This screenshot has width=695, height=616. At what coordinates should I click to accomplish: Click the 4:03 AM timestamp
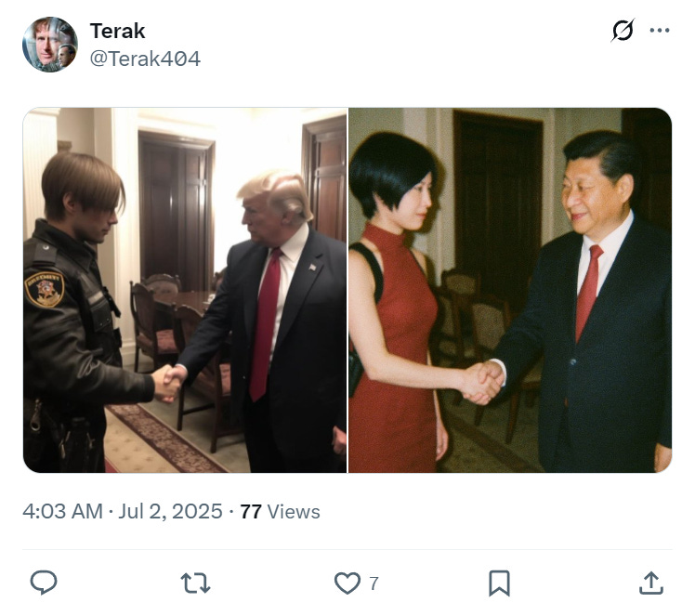[62, 511]
